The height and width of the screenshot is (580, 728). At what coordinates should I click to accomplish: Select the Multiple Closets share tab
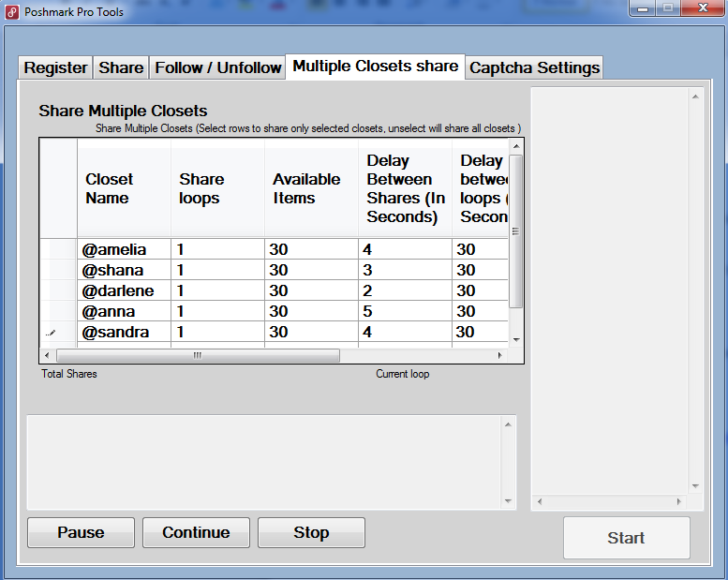(375, 67)
